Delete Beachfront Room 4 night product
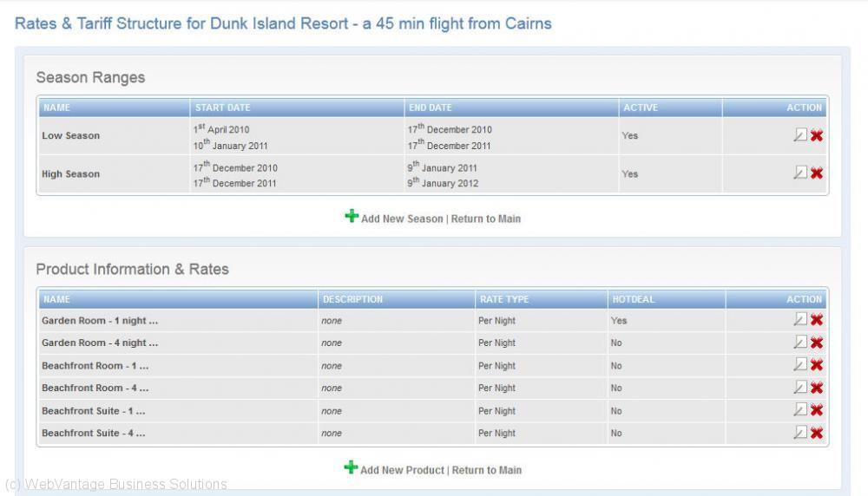 click(x=817, y=388)
